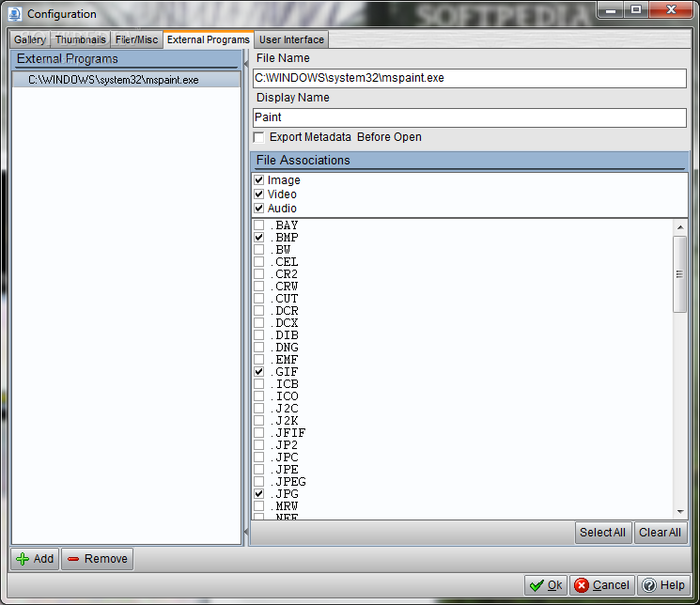This screenshot has width=700, height=605.
Task: Check the .DNG extension checkbox
Action: tap(259, 347)
